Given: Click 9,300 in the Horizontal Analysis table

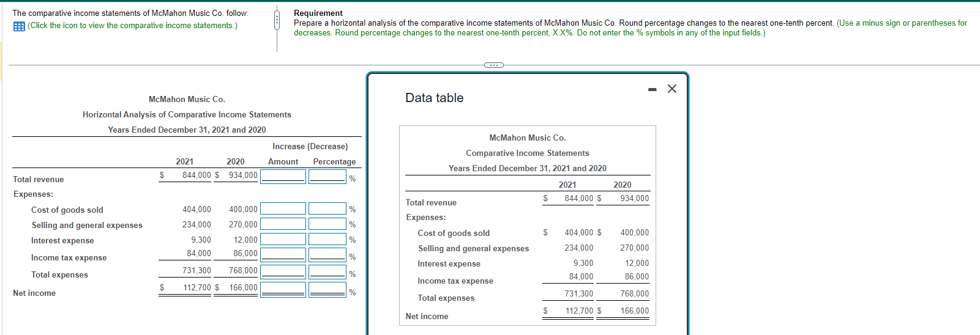Looking at the screenshot, I should tap(201, 240).
